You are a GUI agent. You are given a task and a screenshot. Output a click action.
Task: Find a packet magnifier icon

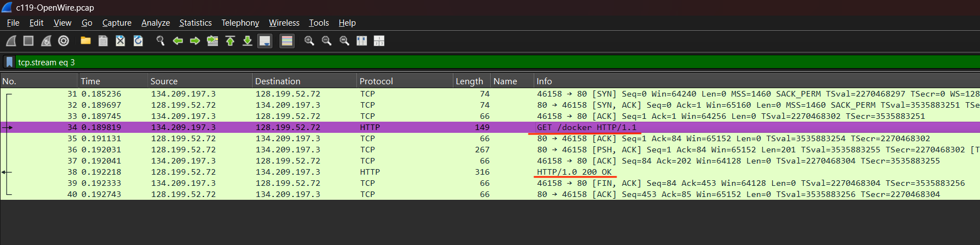coord(160,41)
